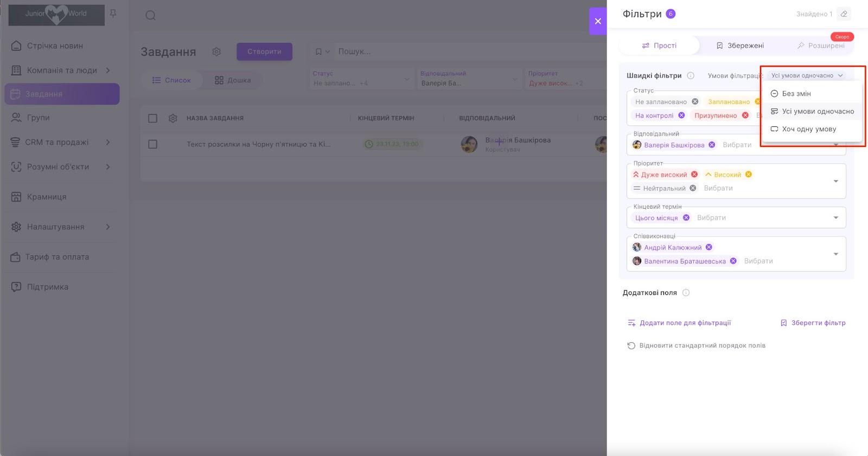This screenshot has height=456, width=868.
Task: Click Відновити стандартний порядок полів
Action: click(697, 345)
